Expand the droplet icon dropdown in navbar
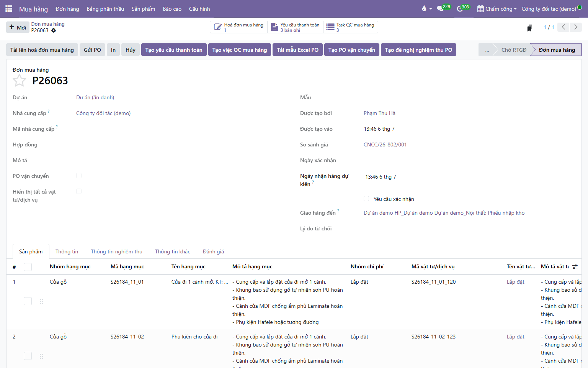This screenshot has width=588, height=368. pos(426,8)
